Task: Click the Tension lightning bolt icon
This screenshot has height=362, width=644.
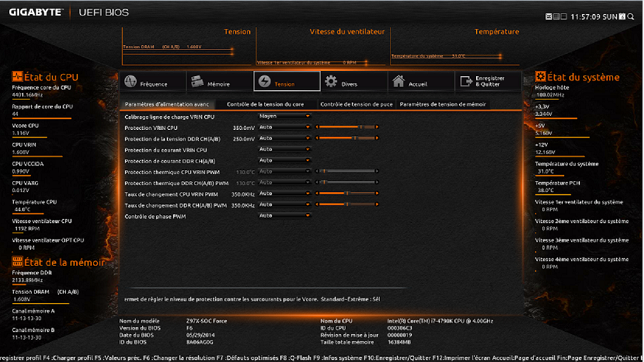Action: pyautogui.click(x=265, y=81)
